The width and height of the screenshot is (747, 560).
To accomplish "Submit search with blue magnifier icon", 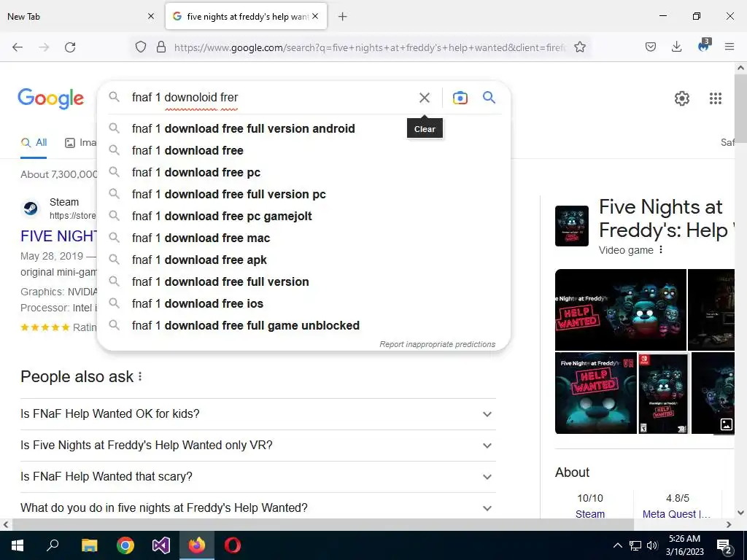I will (x=489, y=98).
